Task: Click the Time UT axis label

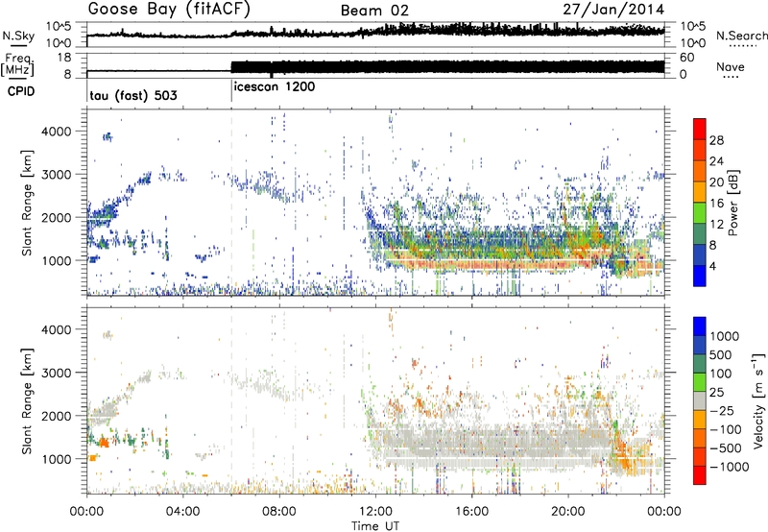Action: point(375,526)
